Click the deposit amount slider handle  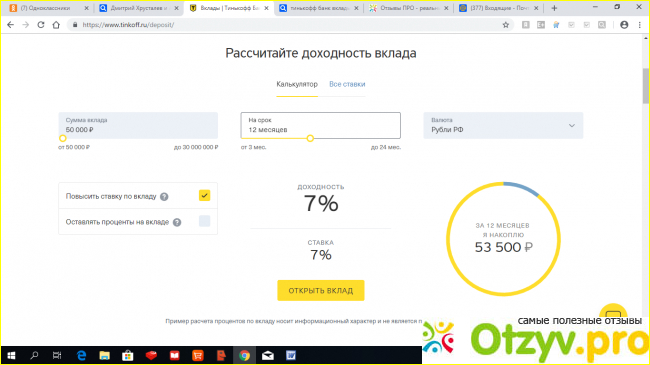(x=63, y=139)
